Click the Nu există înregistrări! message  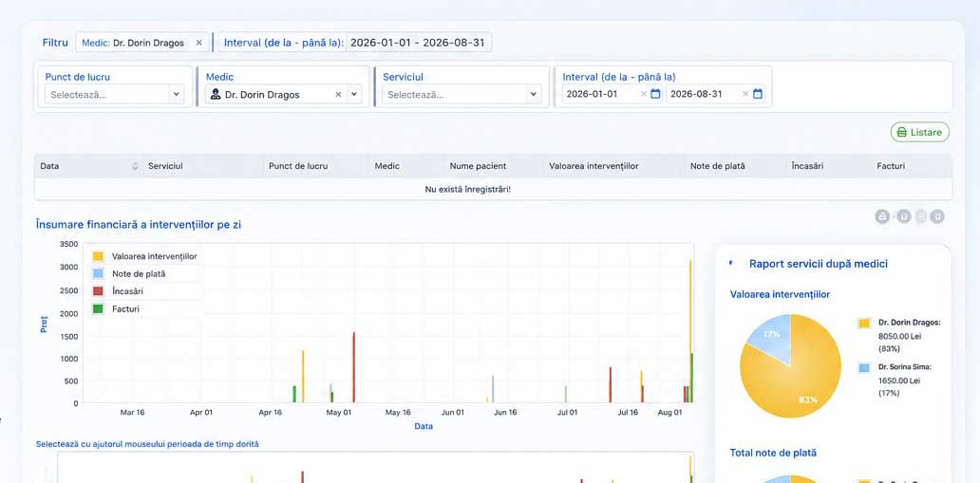pyautogui.click(x=467, y=189)
